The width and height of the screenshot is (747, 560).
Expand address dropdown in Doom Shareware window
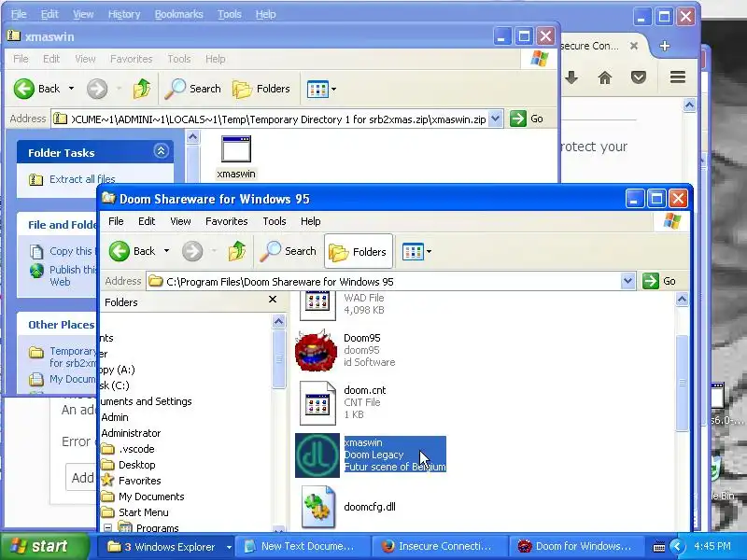(x=627, y=281)
